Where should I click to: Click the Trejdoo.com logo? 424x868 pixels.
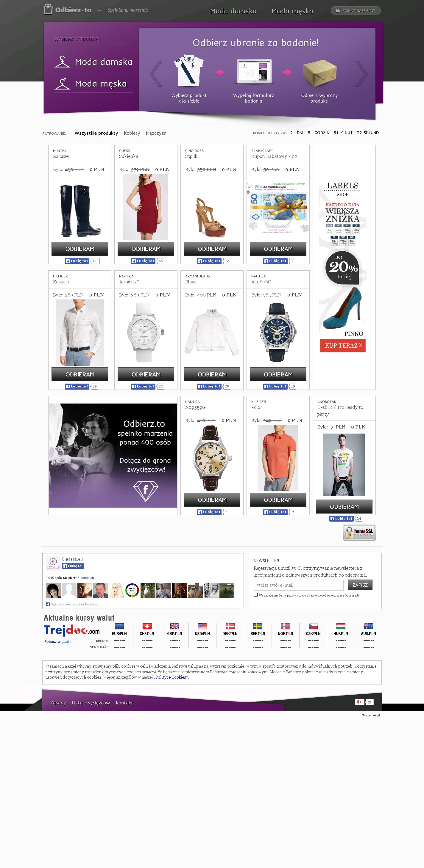(72, 630)
